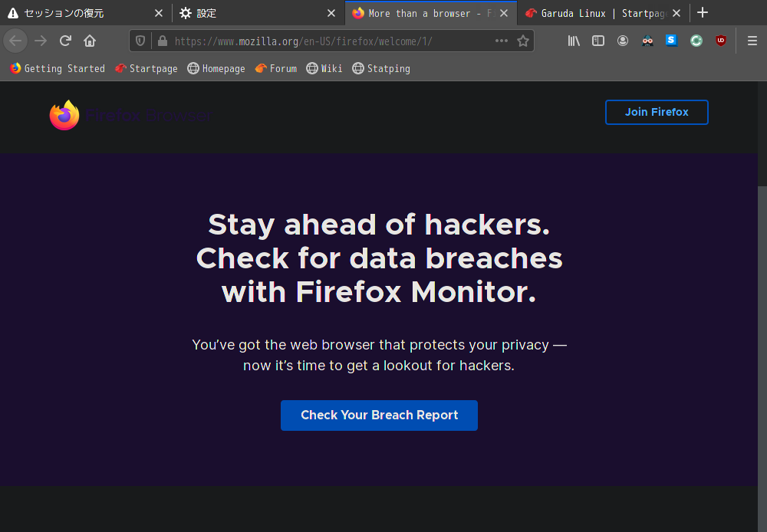767x532 pixels.
Task: Reload the current page
Action: 65,41
